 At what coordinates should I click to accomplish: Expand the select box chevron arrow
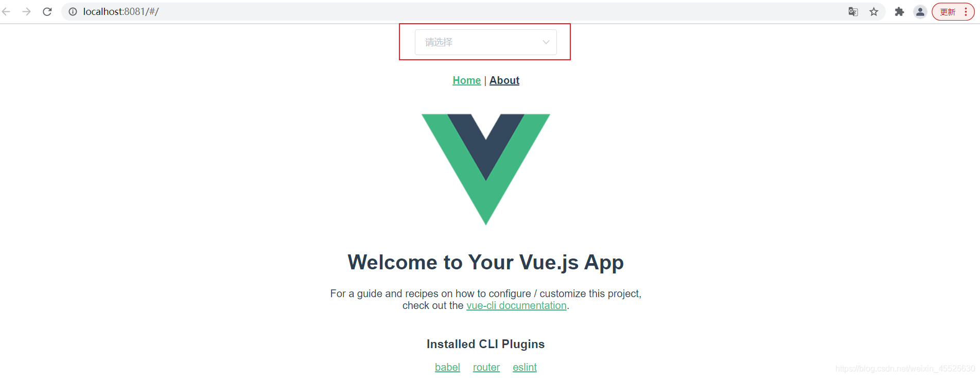pos(546,42)
